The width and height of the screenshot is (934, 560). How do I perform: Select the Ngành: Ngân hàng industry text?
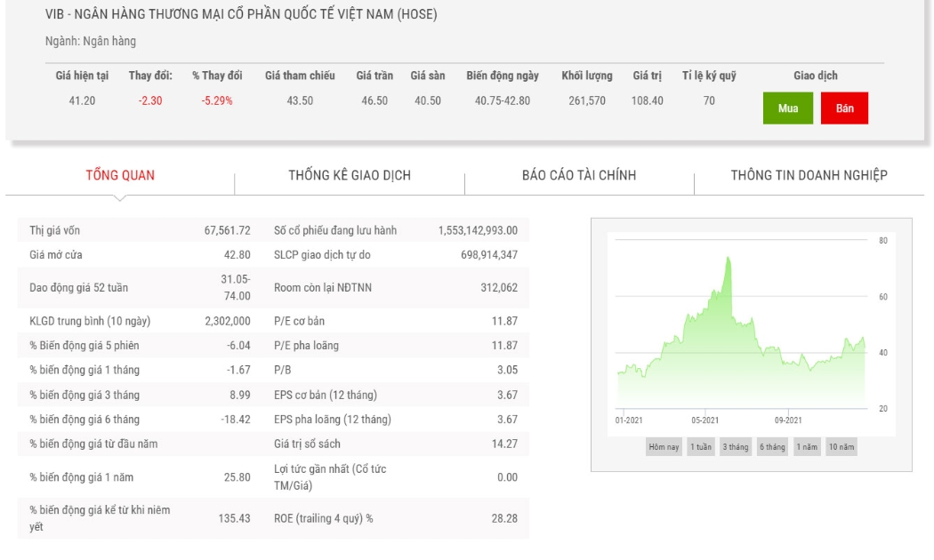(x=91, y=41)
